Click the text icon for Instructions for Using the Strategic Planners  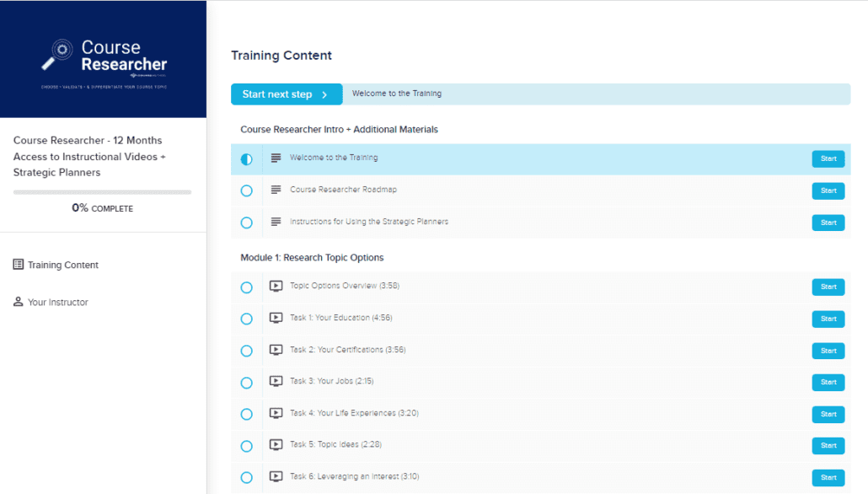[276, 222]
